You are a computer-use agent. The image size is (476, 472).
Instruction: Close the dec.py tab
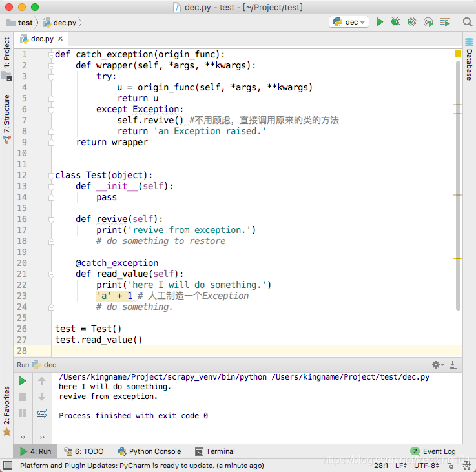[x=61, y=39]
